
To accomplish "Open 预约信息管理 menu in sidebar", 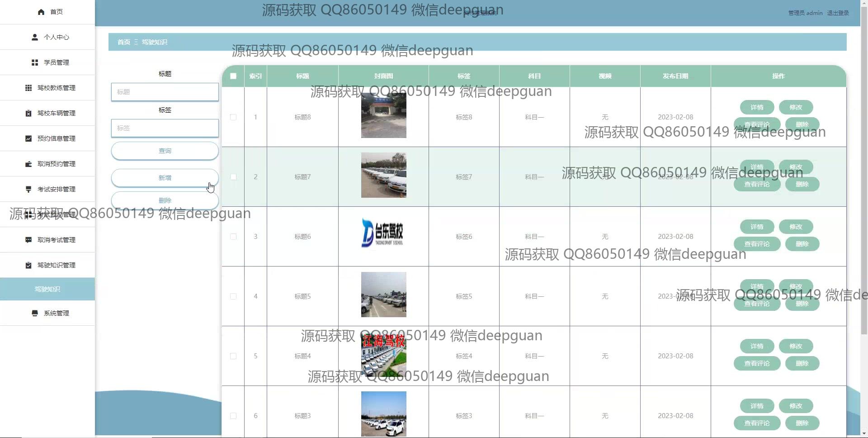I will click(x=47, y=138).
